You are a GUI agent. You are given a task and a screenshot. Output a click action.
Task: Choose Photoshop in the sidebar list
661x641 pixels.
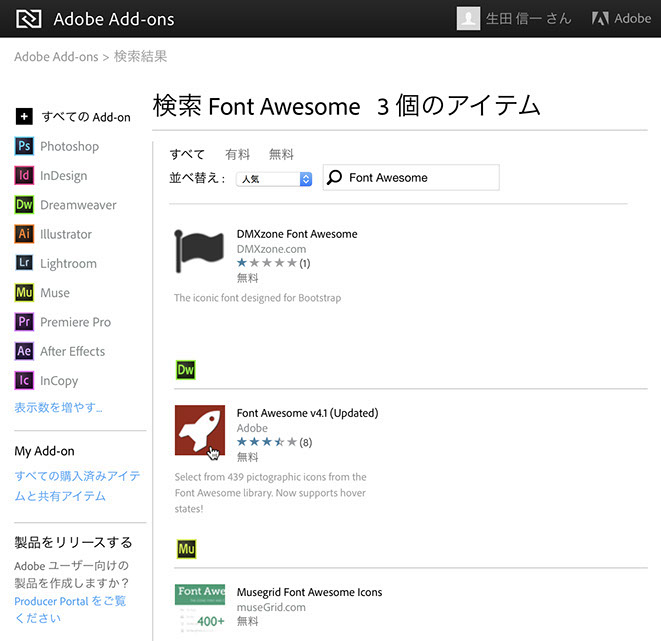tap(70, 146)
